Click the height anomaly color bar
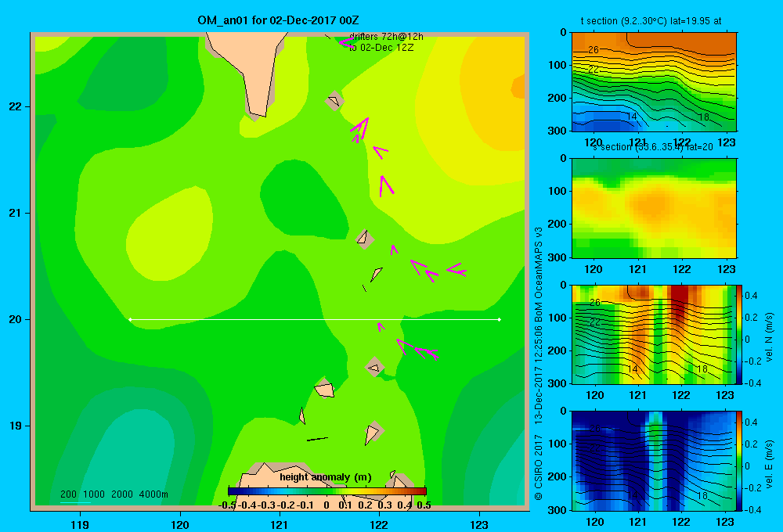The image size is (783, 532). [x=327, y=491]
